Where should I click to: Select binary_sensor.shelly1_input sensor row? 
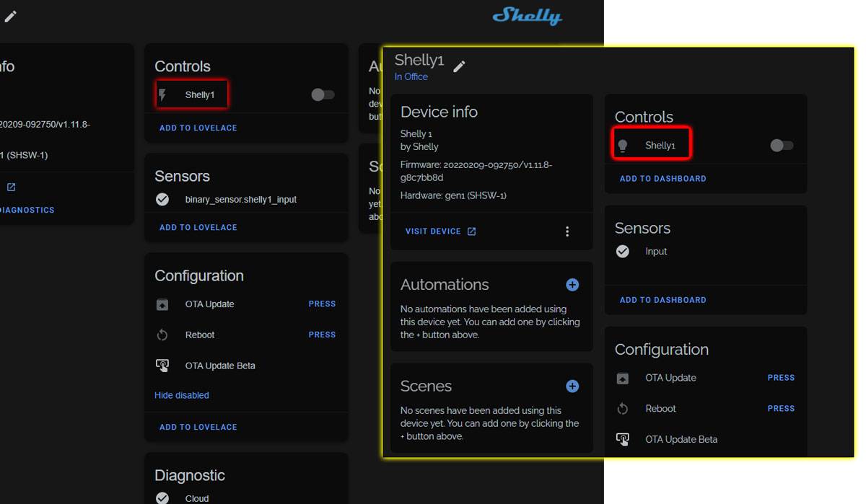tap(246, 199)
